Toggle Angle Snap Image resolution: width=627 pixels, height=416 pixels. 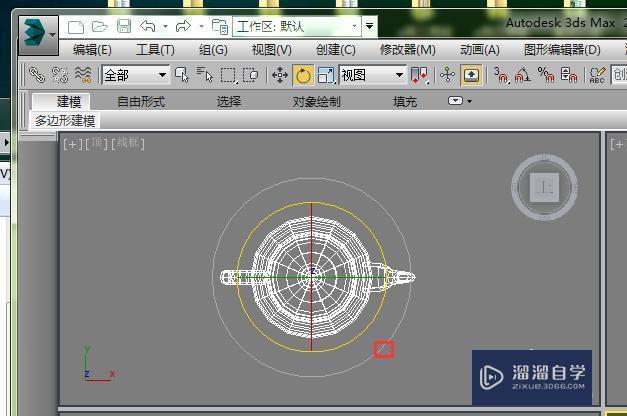[523, 75]
